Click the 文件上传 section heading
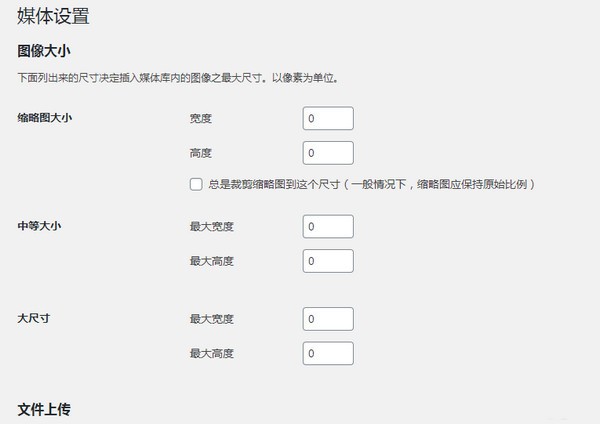 pos(44,409)
